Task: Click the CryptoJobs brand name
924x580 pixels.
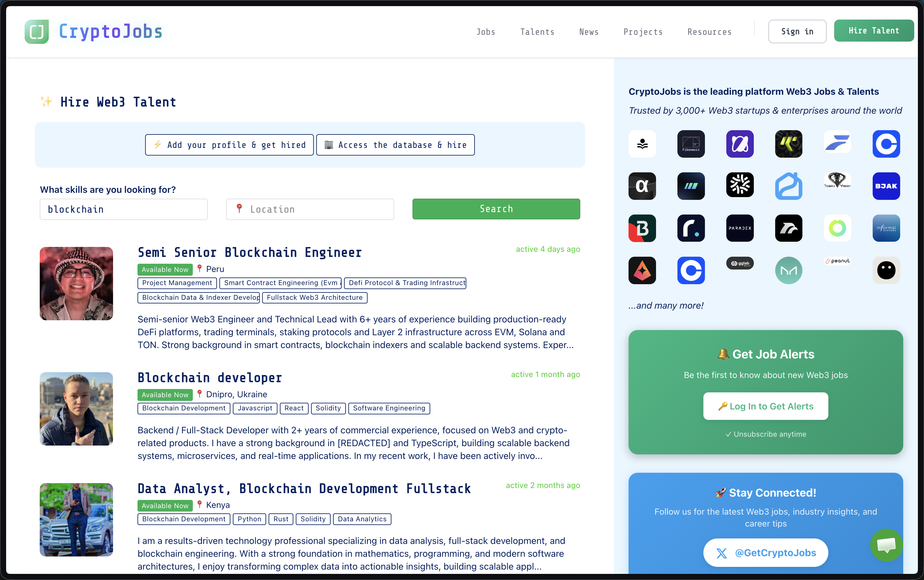Action: click(111, 31)
